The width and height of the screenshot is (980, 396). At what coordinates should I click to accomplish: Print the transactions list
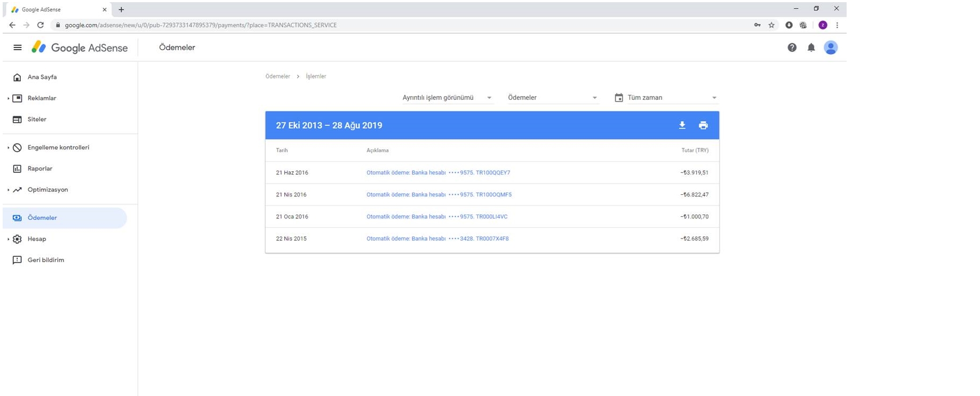(703, 125)
